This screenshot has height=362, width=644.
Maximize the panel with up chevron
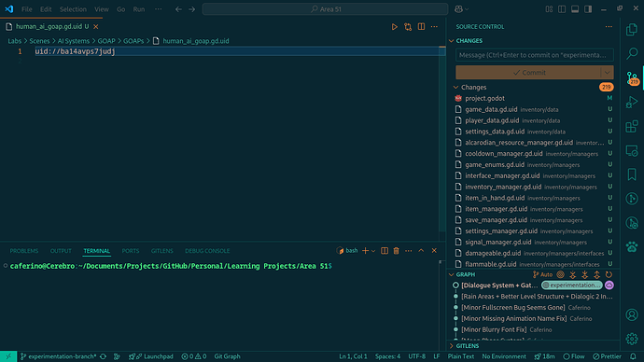[x=421, y=251]
